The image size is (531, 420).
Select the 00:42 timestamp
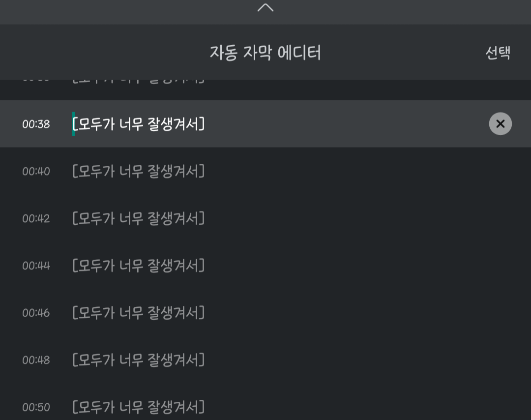click(36, 219)
